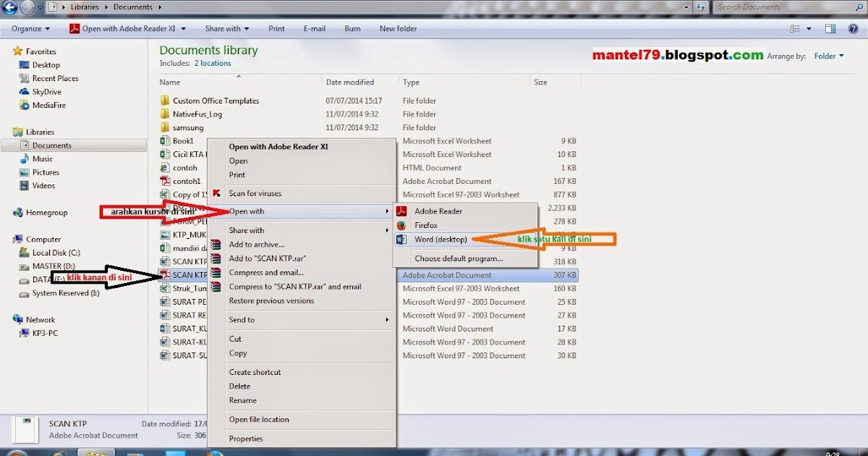Expand the Send to submenu
This screenshot has height=456, width=868.
pos(388,320)
